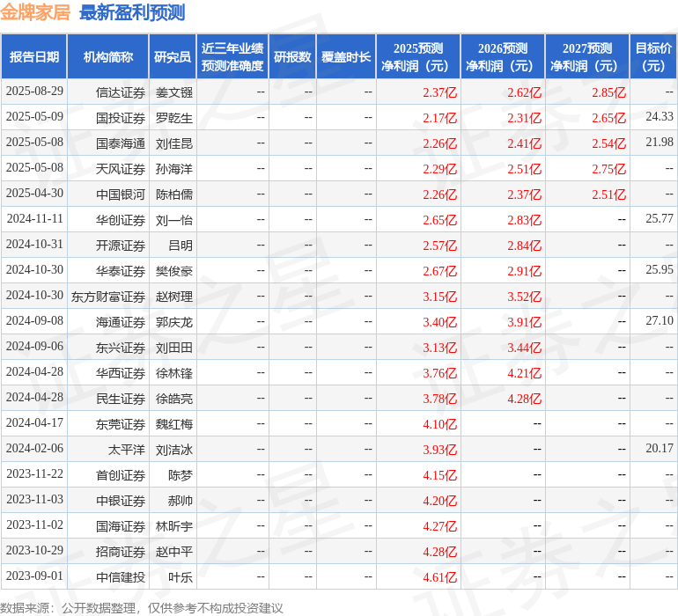Click analyst name 罗乾生

[173, 118]
